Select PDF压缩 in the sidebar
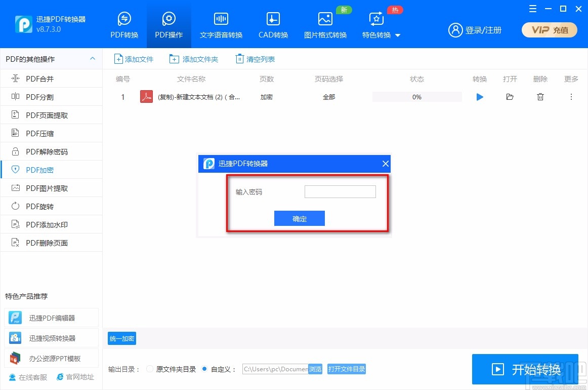 coord(52,133)
